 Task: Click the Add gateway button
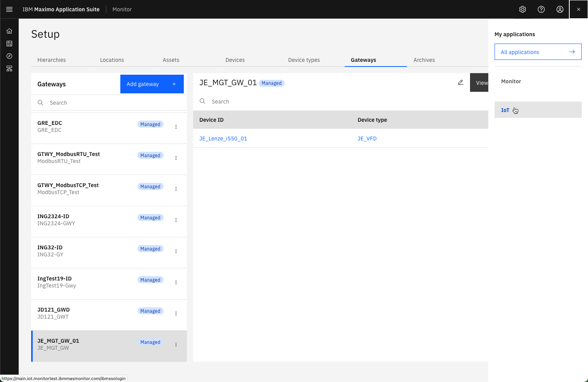pyautogui.click(x=152, y=84)
